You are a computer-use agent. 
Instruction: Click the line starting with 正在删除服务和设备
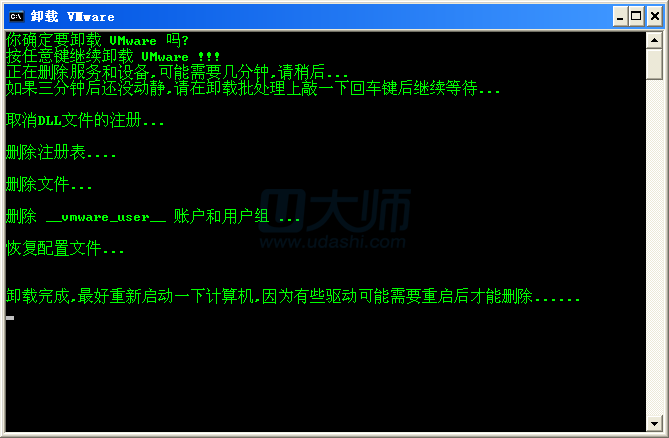177,72
